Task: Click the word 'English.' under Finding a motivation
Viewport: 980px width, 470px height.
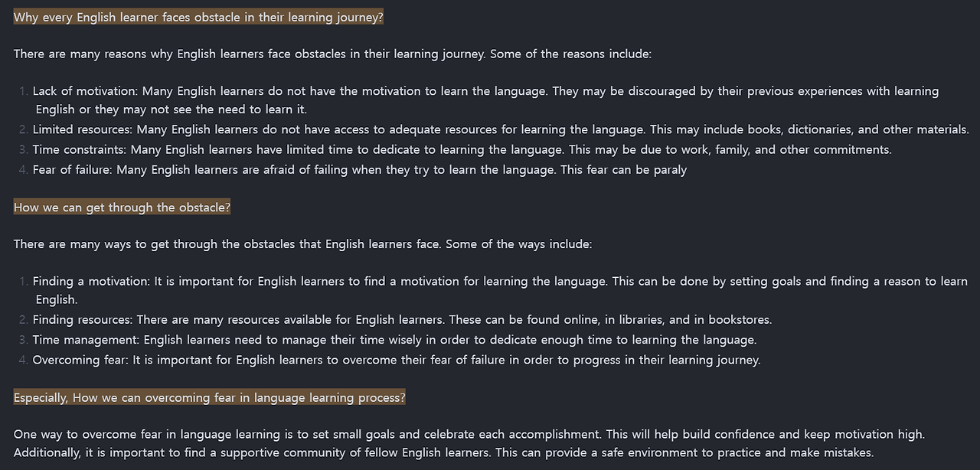Action: click(x=57, y=299)
